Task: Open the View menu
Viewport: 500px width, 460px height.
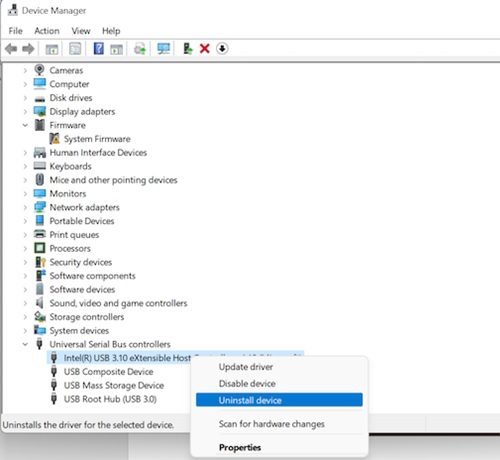Action: (81, 31)
